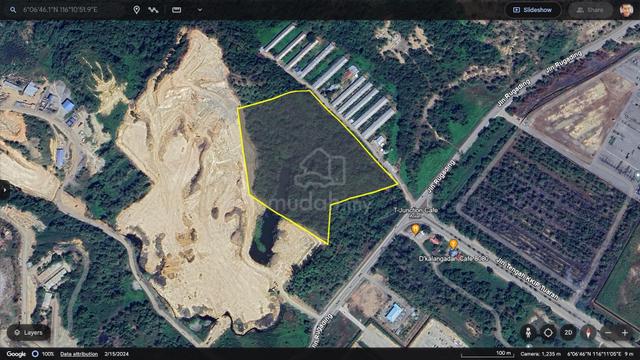This screenshot has height=360, width=640.
Task: Click the D'kalangadan Cafe label text
Action: [x=453, y=258]
